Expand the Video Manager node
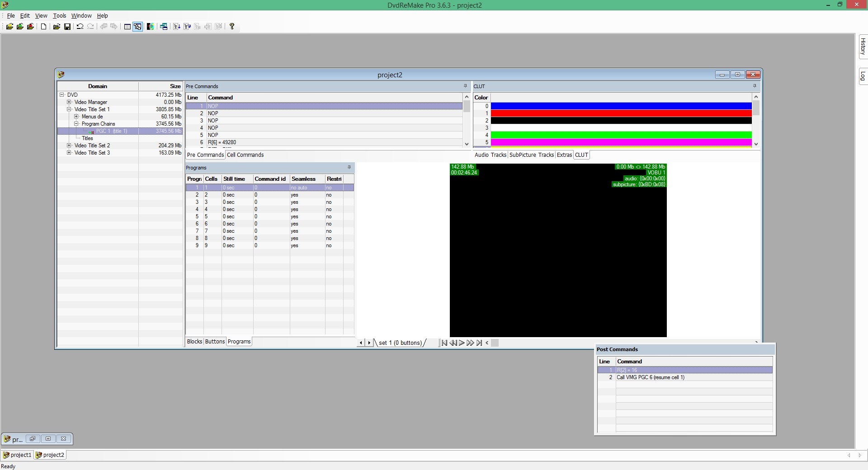Viewport: 868px width, 470px height. click(x=69, y=102)
